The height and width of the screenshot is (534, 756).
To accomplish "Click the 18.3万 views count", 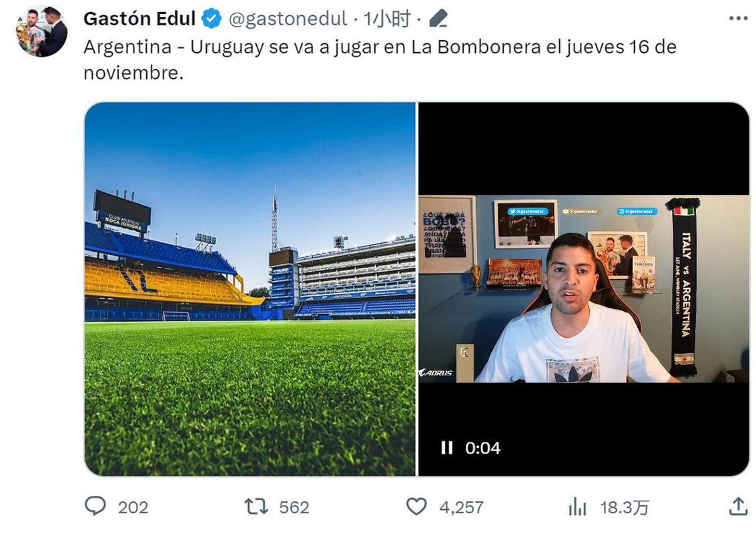I will point(624,507).
